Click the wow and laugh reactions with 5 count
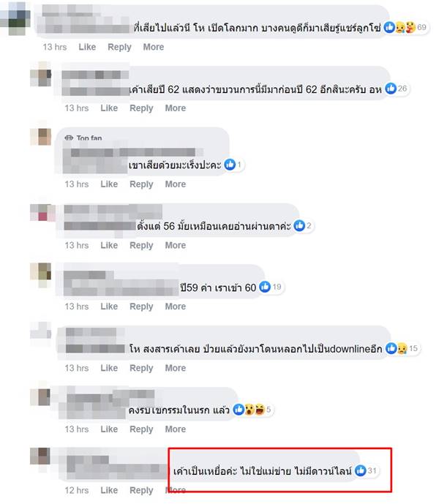 255,410
